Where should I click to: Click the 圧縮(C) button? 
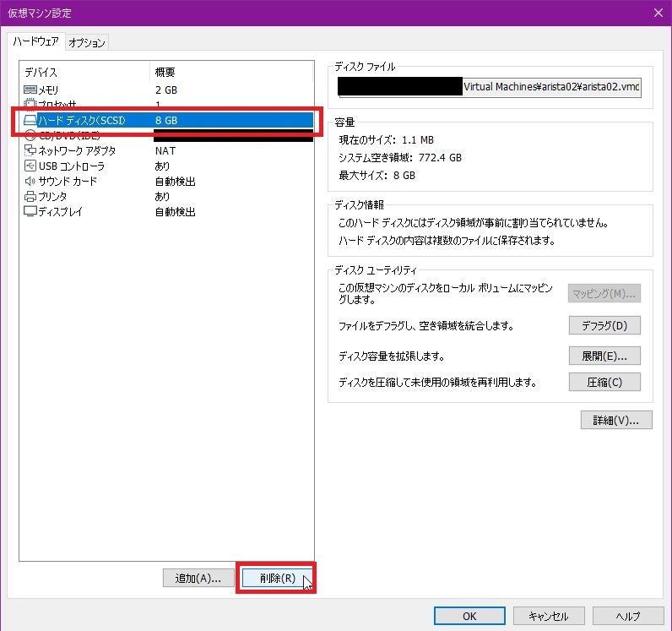click(x=604, y=382)
